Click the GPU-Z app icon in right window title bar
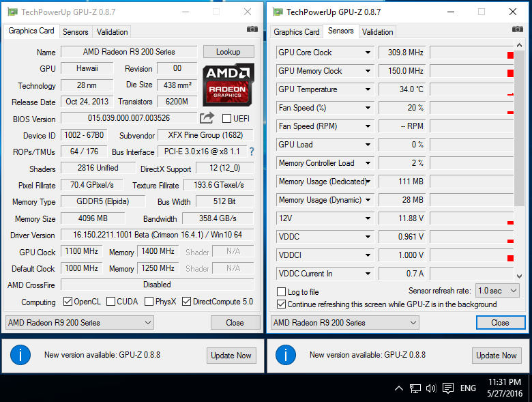Image resolution: width=532 pixels, height=402 pixels. click(278, 12)
